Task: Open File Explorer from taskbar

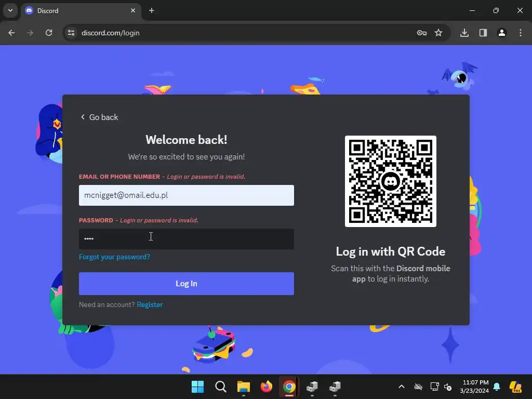Action: click(x=243, y=387)
